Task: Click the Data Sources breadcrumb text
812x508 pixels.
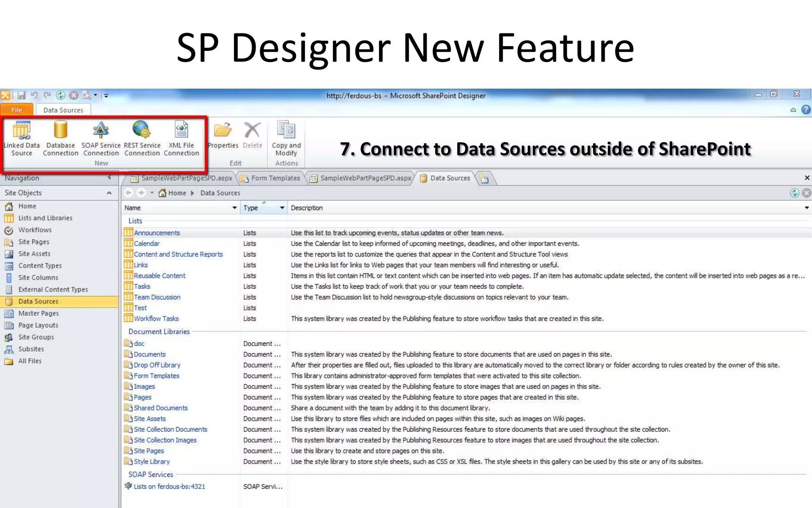Action: 220,193
